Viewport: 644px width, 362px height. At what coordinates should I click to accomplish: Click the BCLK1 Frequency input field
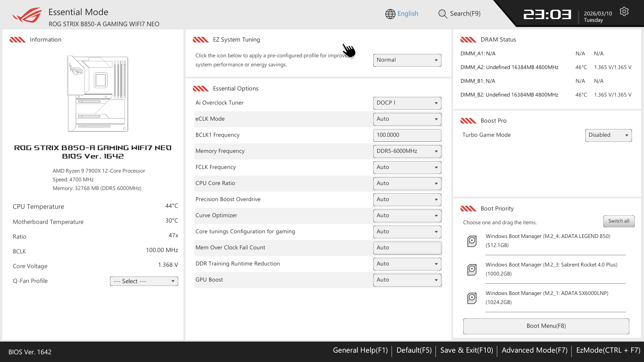click(x=407, y=135)
